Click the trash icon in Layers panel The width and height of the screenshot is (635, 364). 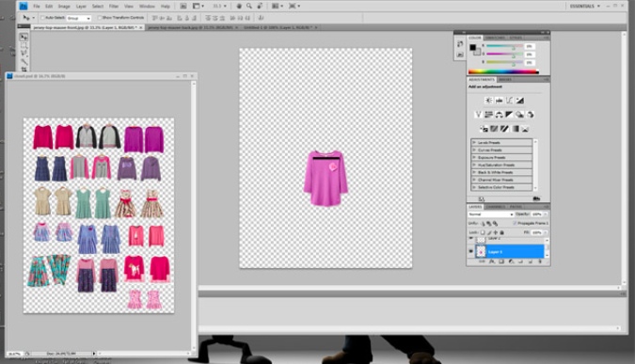(x=540, y=262)
